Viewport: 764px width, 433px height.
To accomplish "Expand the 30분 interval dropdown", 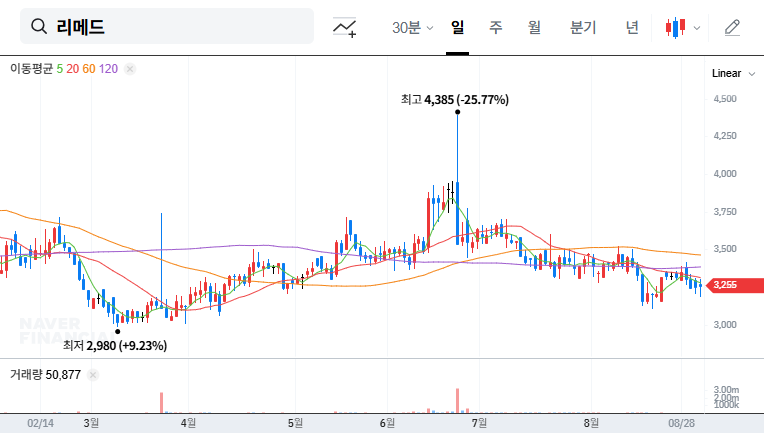I will click(x=412, y=28).
